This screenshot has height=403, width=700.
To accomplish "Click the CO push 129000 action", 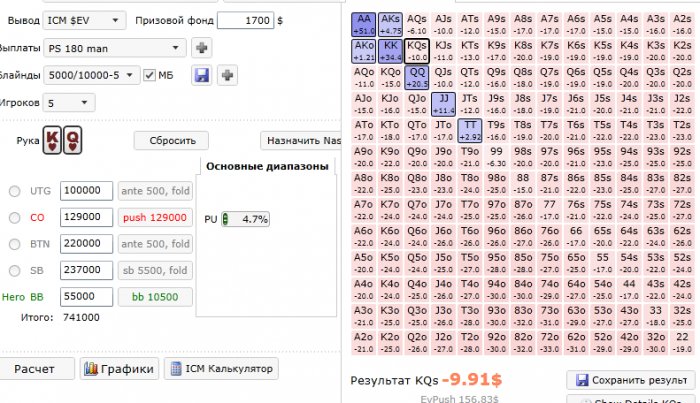I will tap(155, 217).
